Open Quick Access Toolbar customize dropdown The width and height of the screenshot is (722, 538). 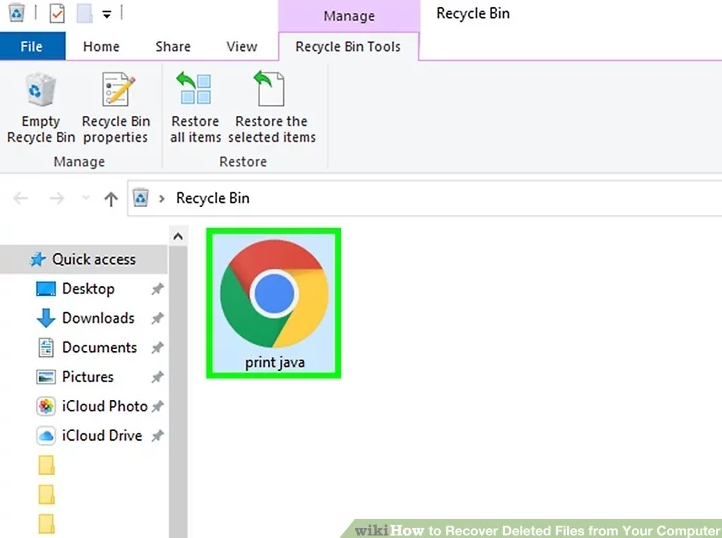click(106, 15)
